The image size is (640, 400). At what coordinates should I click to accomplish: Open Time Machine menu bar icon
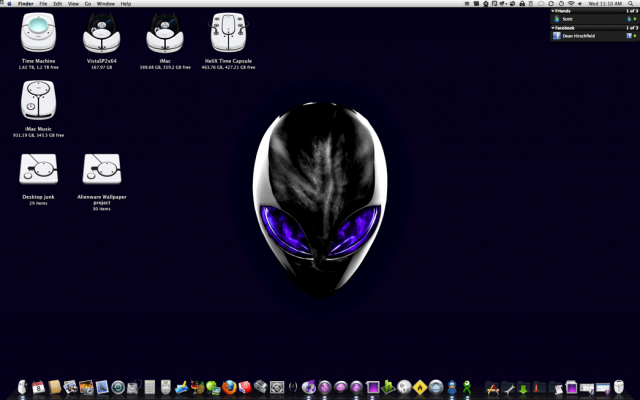coord(561,4)
